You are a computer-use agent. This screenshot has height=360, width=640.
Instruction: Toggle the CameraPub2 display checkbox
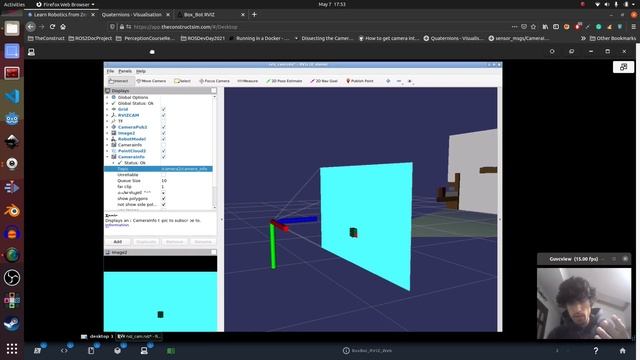(x=164, y=127)
